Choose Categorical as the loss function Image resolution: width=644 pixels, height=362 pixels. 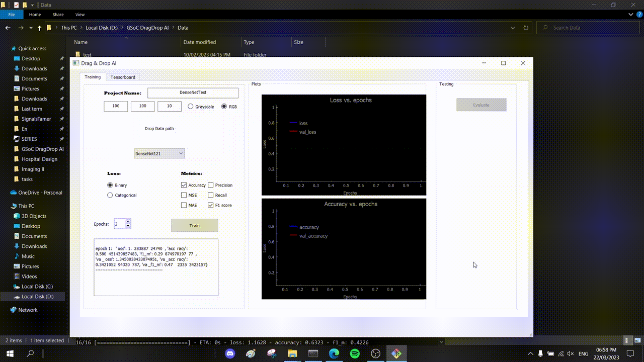[110, 195]
